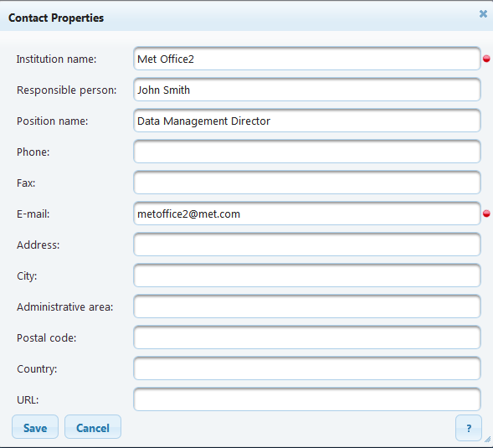Click the resize grip in dialog corner
The height and width of the screenshot is (448, 493).
(488, 439)
